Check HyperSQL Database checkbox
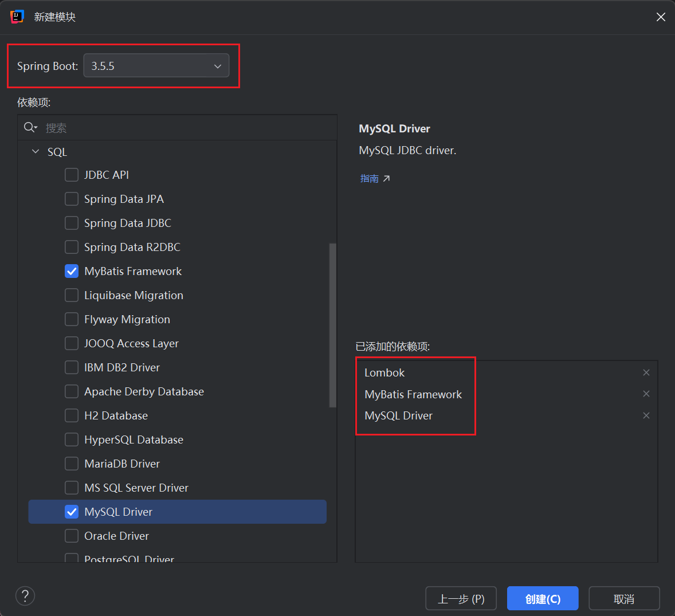Viewport: 675px width, 616px height. [x=72, y=440]
